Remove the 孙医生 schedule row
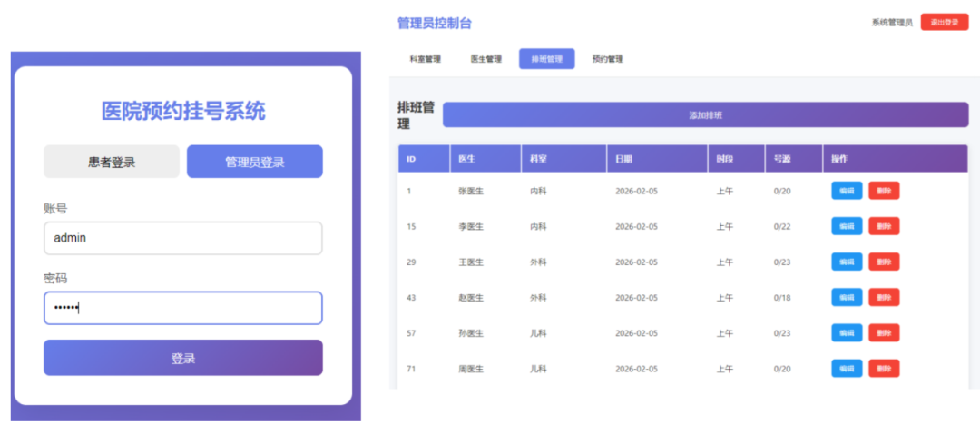 (x=884, y=332)
